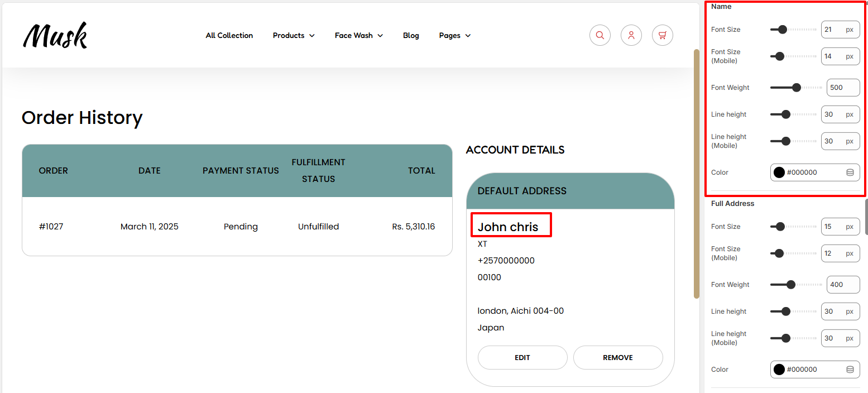Image resolution: width=868 pixels, height=393 pixels.
Task: Click the Japan country line
Action: (491, 328)
